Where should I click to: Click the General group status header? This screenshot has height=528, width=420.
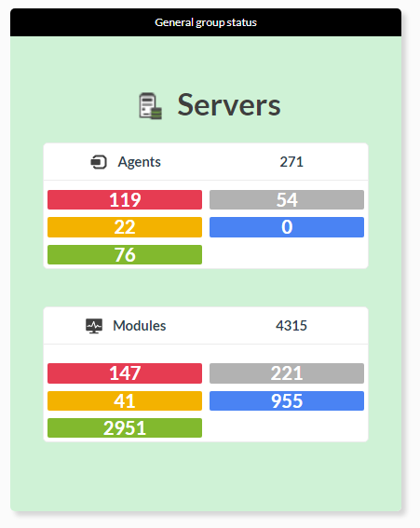tap(206, 22)
